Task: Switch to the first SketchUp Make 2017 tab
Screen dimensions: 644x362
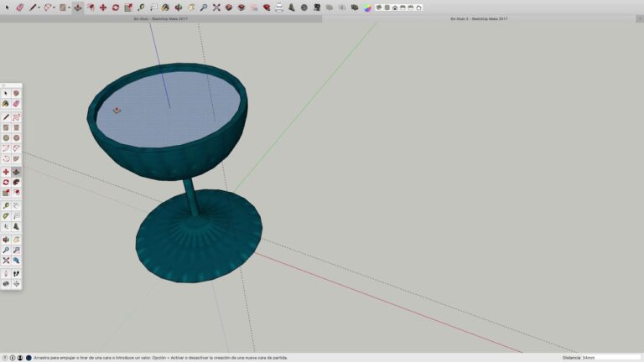Action: point(160,18)
